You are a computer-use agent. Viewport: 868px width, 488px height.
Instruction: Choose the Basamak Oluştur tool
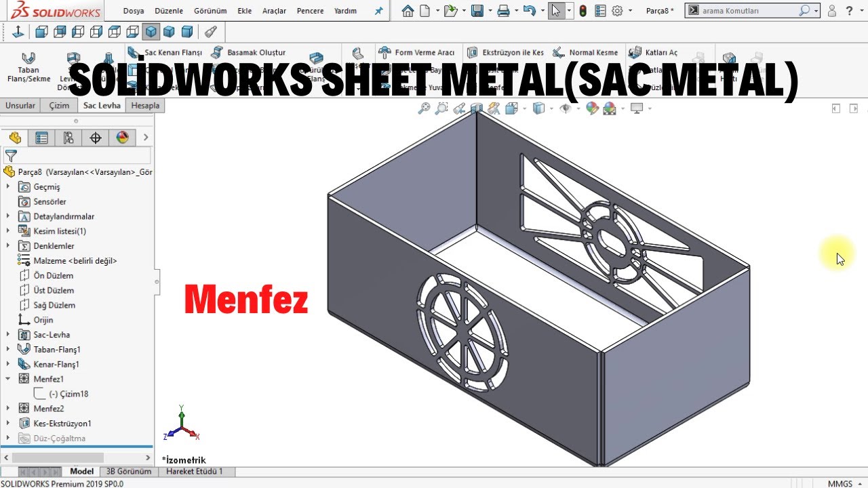tap(248, 52)
